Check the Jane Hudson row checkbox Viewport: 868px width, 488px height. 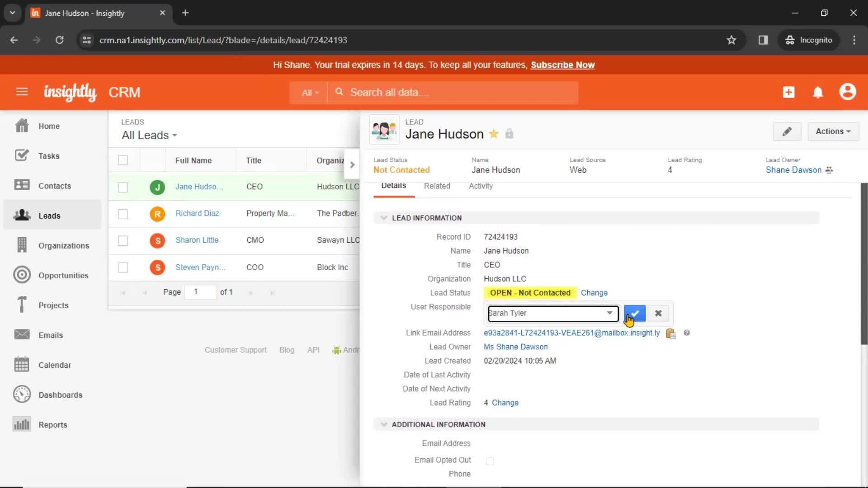pyautogui.click(x=123, y=187)
